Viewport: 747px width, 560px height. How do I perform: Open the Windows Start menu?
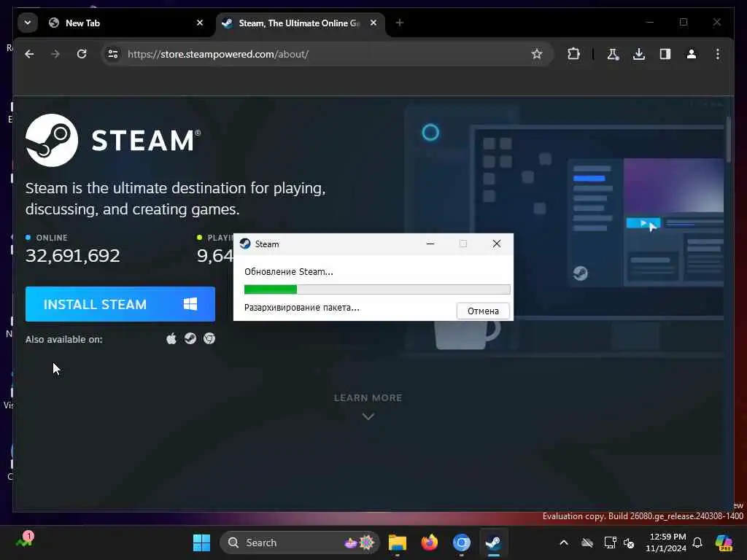pos(201,542)
